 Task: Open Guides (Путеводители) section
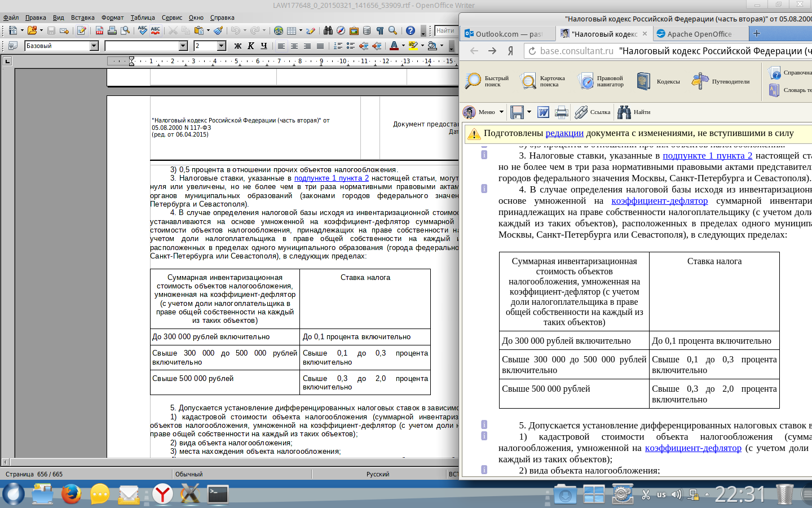(721, 81)
